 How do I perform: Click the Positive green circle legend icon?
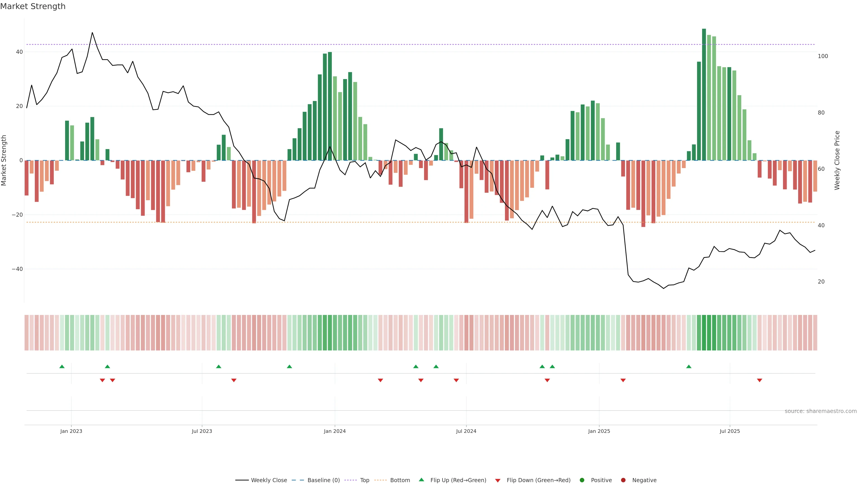click(x=582, y=480)
